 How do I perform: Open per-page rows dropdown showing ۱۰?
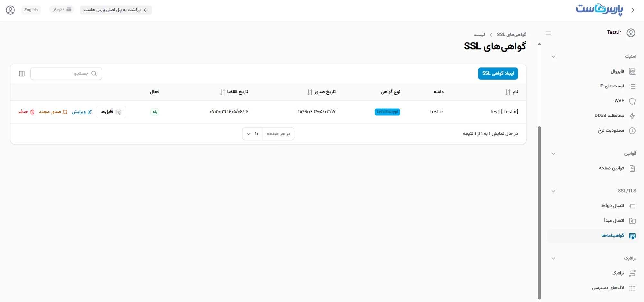coord(253,134)
